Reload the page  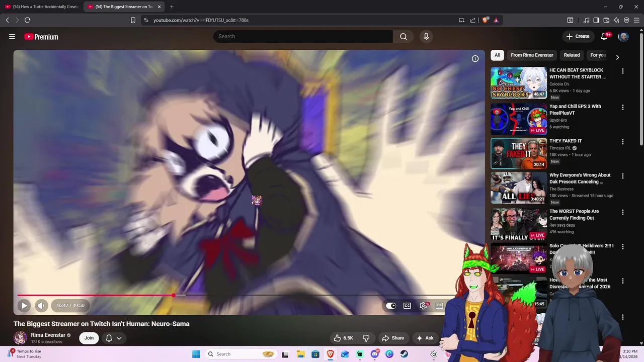[27, 20]
